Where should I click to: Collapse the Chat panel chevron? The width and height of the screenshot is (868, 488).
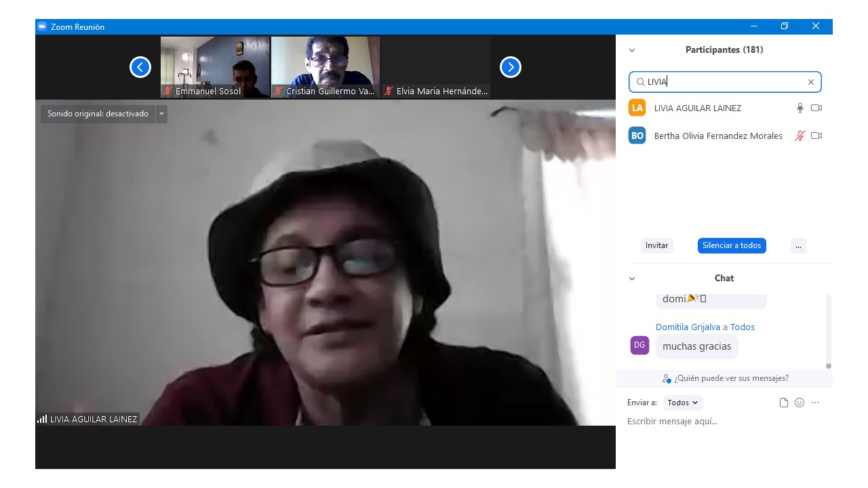(x=632, y=279)
